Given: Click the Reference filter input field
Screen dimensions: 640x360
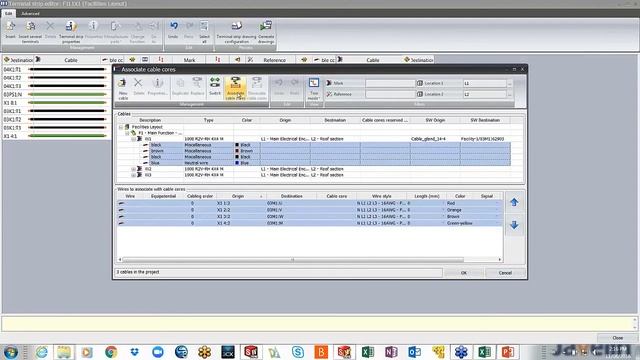Looking at the screenshot, I should click(x=390, y=94).
